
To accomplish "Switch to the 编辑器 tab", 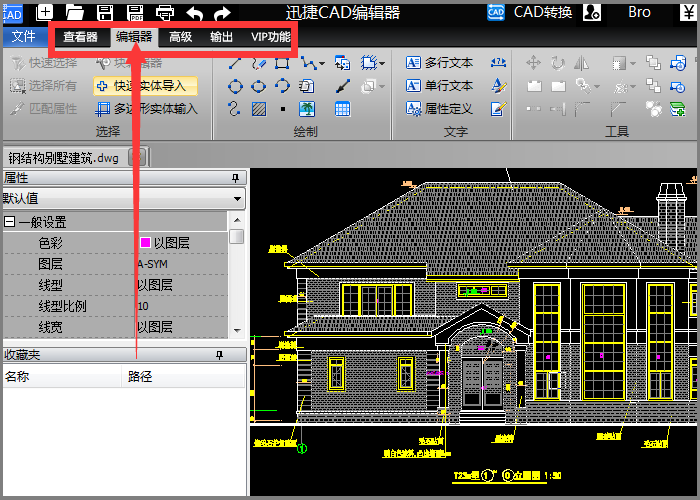I will 133,37.
